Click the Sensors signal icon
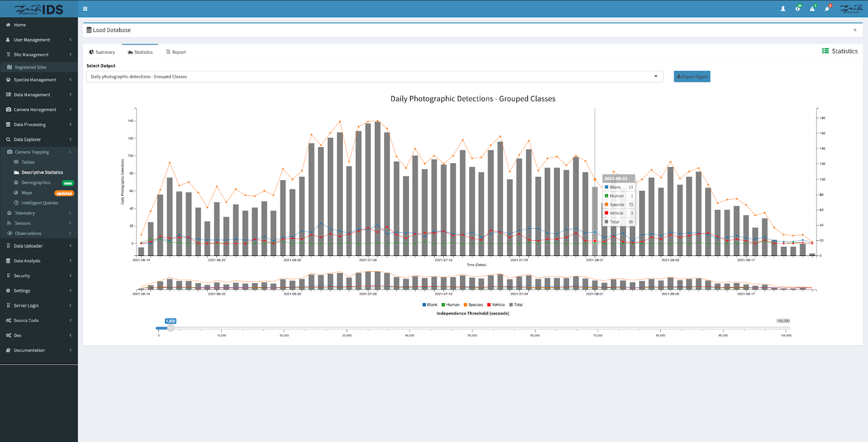 point(10,223)
